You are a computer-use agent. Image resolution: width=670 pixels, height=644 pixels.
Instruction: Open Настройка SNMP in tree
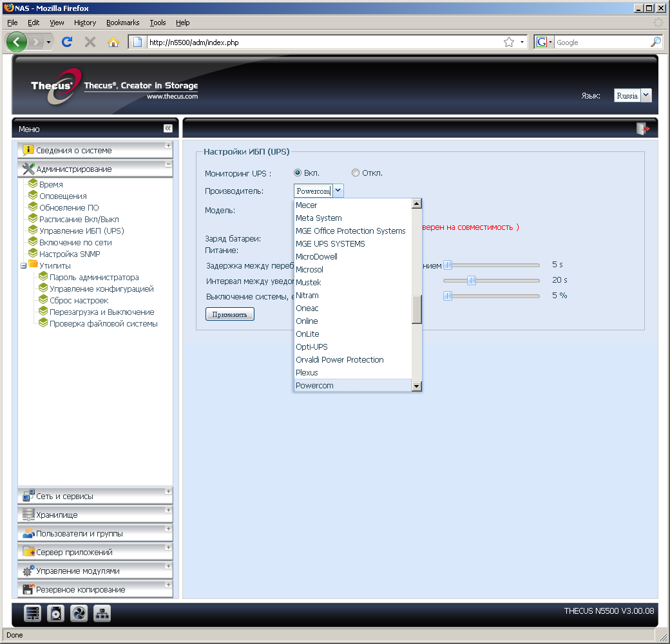[70, 254]
